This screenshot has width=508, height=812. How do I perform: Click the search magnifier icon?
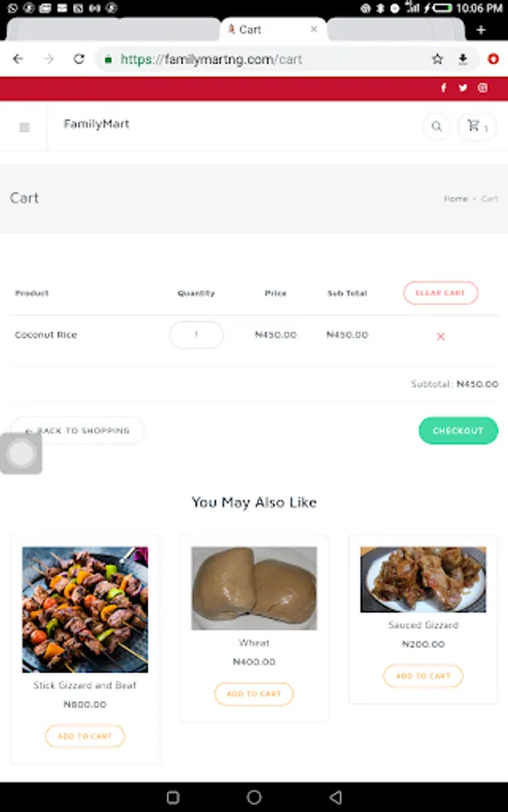tap(437, 126)
